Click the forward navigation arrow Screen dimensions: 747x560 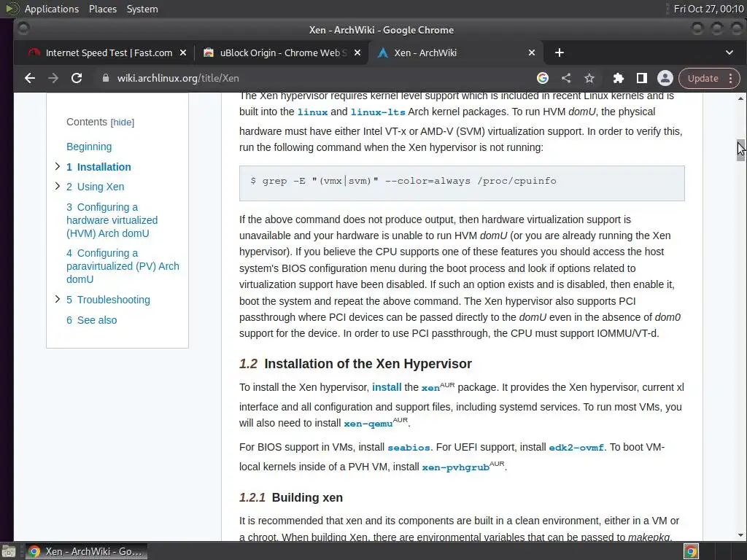coord(53,78)
